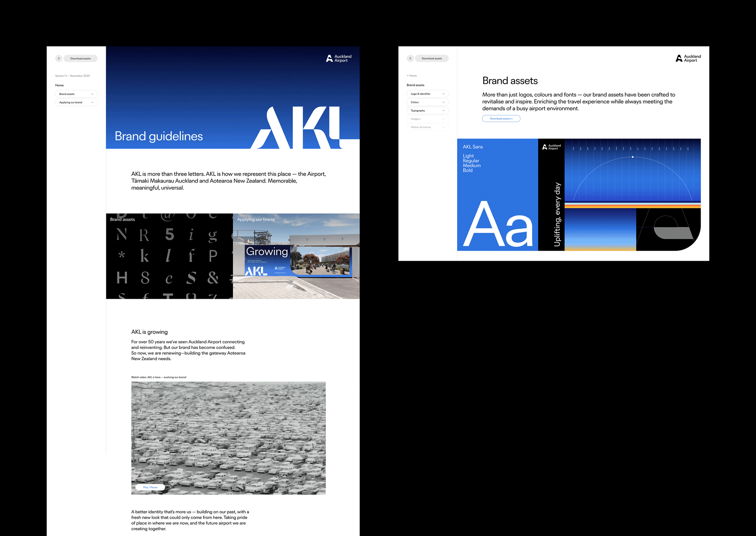Screen dimensions: 756x536
Task: Click Auckland Airport logo atop Brand assets page
Action: pyautogui.click(x=688, y=58)
